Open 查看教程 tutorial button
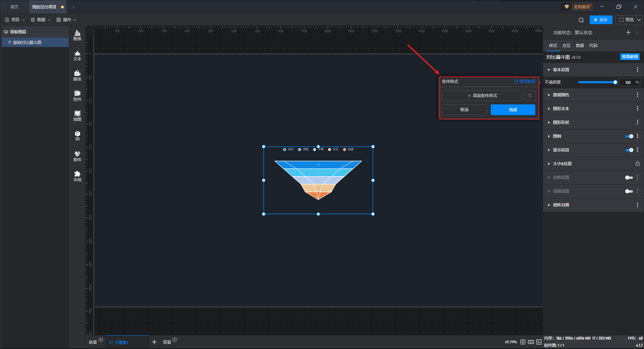 pyautogui.click(x=630, y=57)
